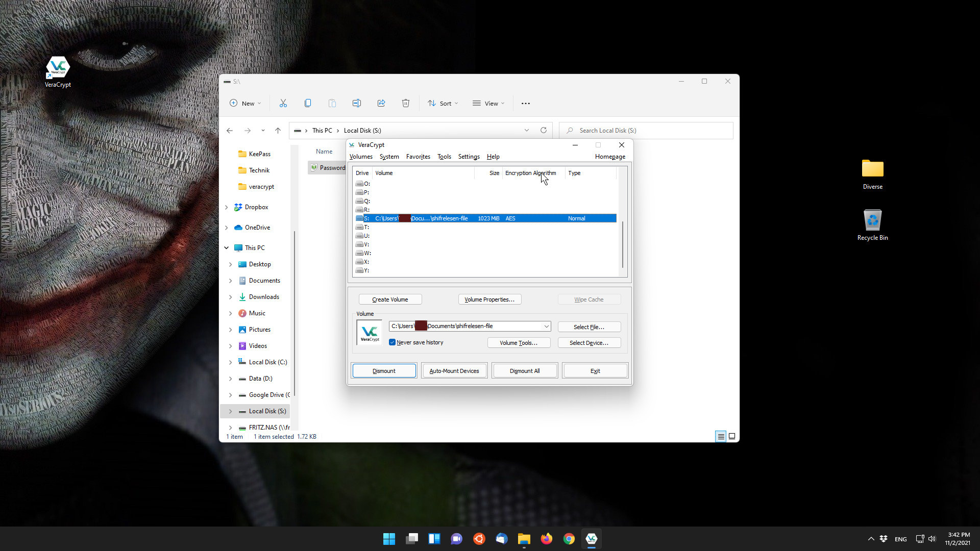
Task: Open Volume Tools menu button
Action: 519,343
